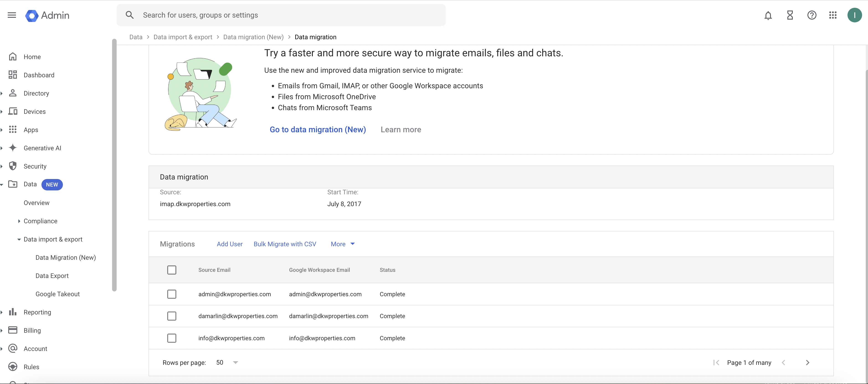Click the Apps grid icon in sidebar
The image size is (868, 384).
coord(13,130)
